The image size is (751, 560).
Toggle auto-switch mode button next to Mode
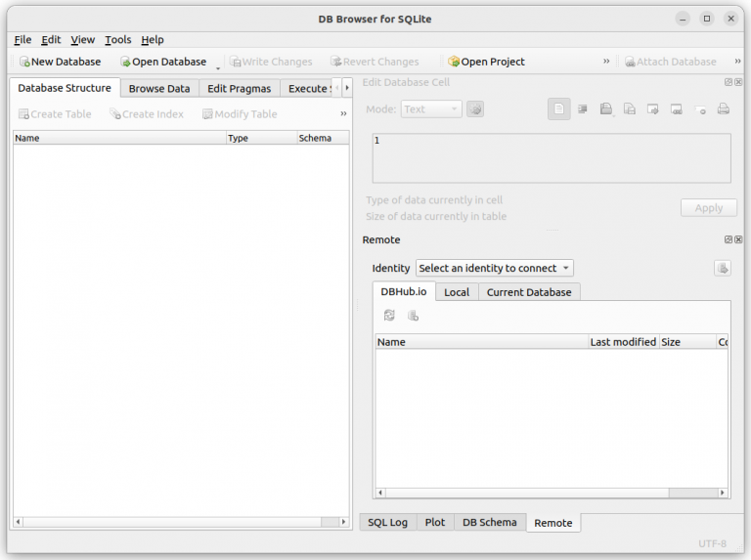(x=475, y=109)
